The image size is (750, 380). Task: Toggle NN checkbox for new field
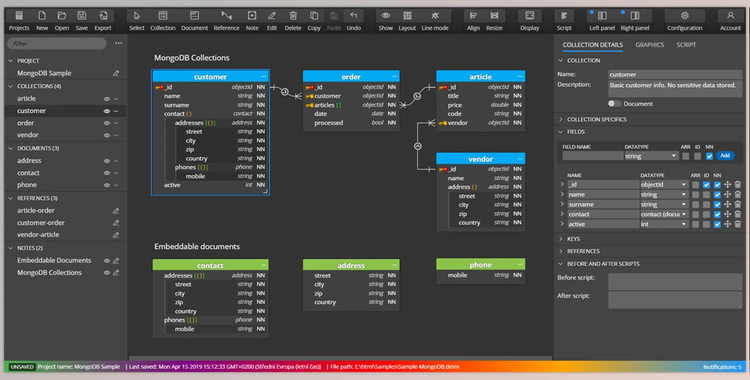point(709,156)
